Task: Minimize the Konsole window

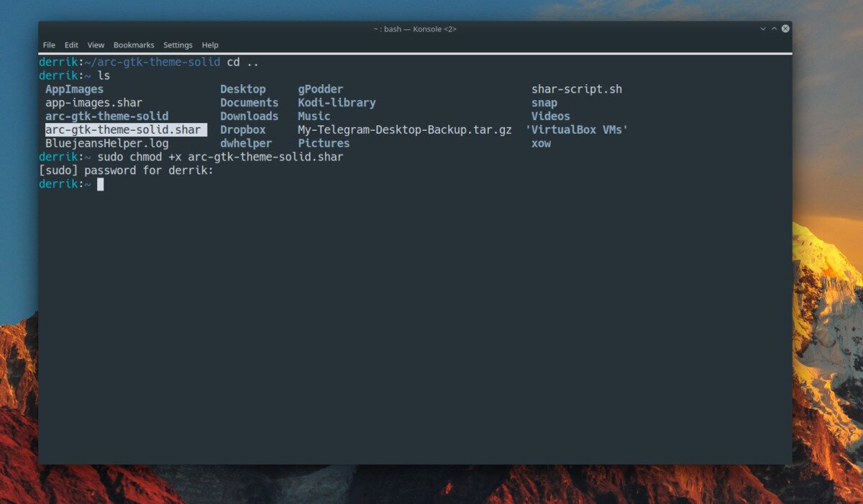Action: [x=762, y=29]
